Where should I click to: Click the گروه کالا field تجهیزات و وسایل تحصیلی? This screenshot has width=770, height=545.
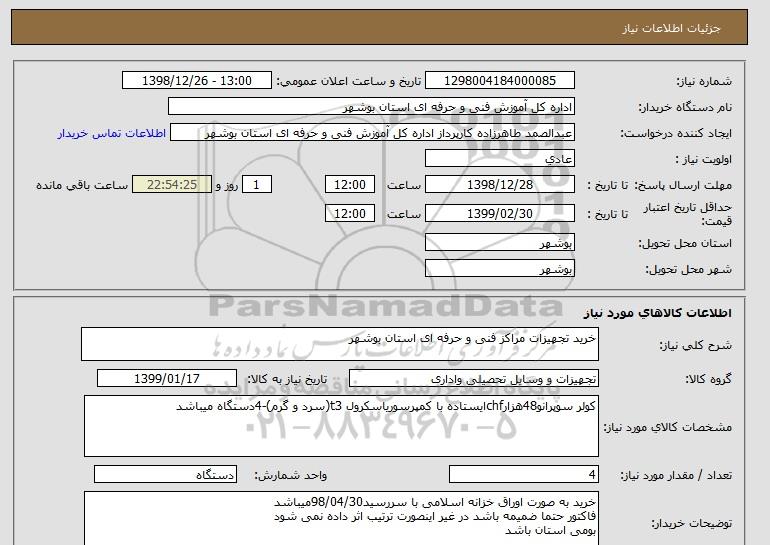(x=474, y=379)
